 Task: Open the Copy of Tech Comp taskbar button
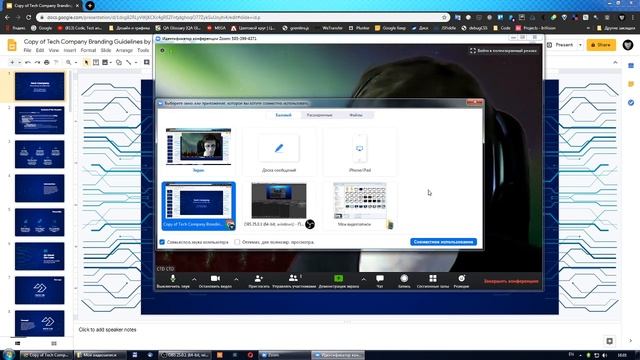click(x=46, y=355)
